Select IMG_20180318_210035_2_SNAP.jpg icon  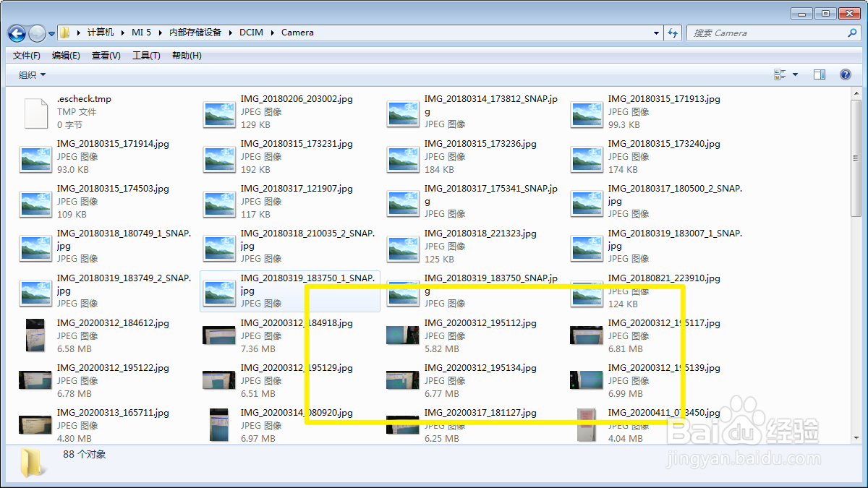[220, 249]
